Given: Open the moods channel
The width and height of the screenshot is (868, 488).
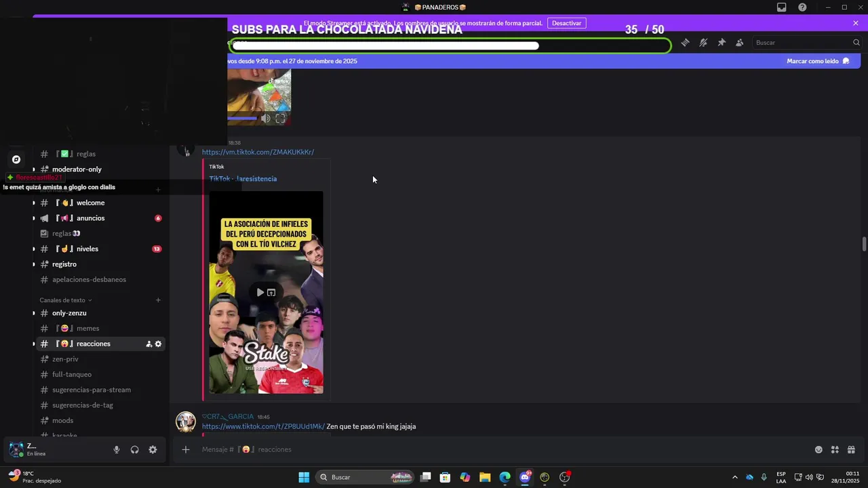Looking at the screenshot, I should point(100,420).
